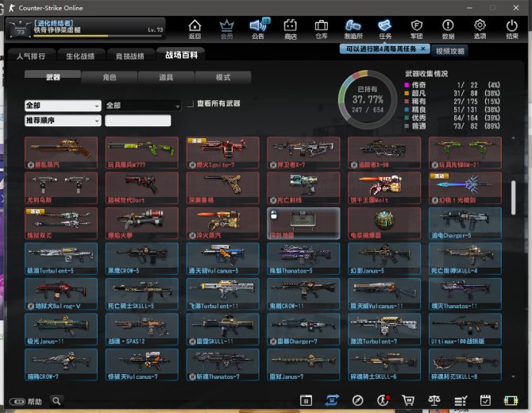This screenshot has height=413, width=532.
Task: Switch to the 人气排行 tab
Action: (31, 56)
